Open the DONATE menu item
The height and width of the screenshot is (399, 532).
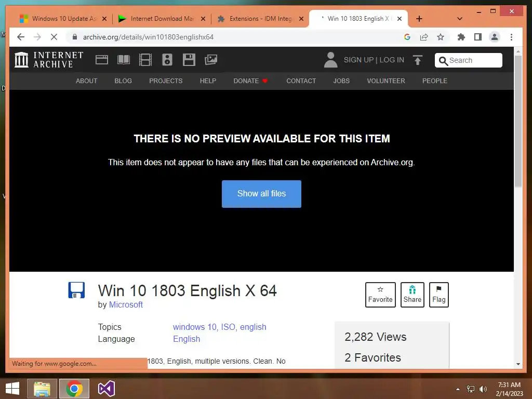click(250, 81)
